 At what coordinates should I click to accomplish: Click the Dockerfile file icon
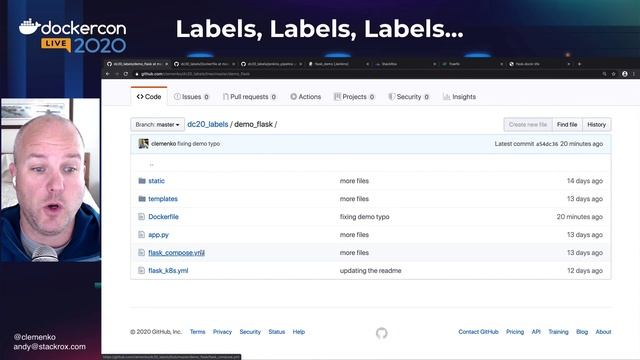tap(141, 217)
